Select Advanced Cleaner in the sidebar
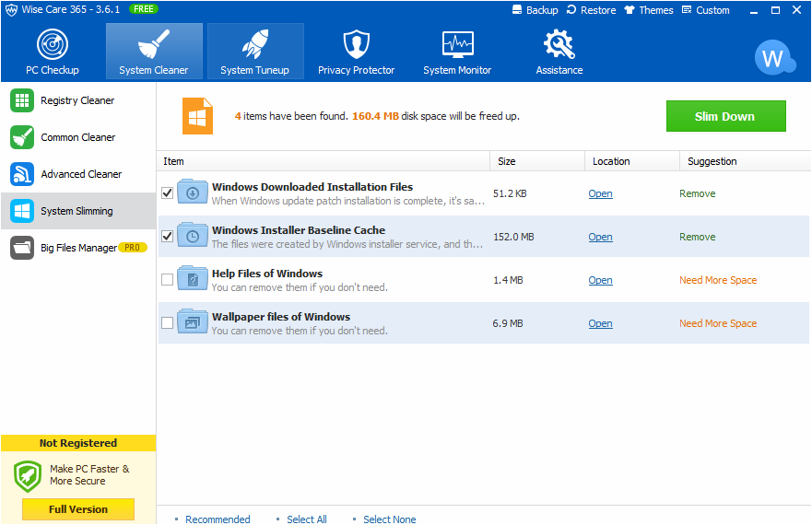Viewport: 812px width, 525px height. 78,174
